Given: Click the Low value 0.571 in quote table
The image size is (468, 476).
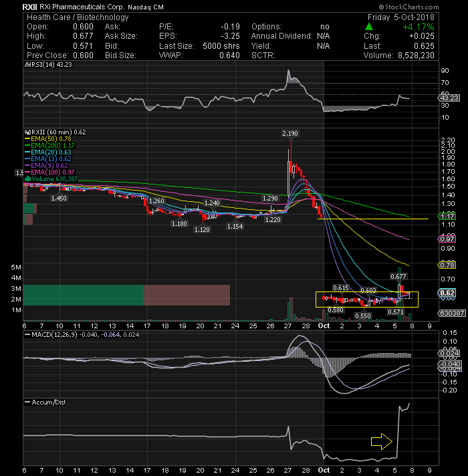Looking at the screenshot, I should pyautogui.click(x=83, y=46).
